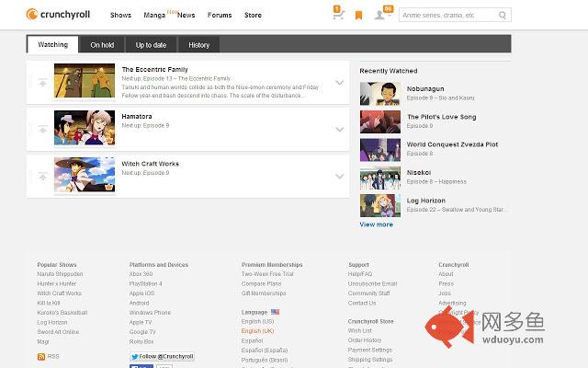Click The Eccentric Family title link
Image resolution: width=588 pixels, height=368 pixels.
[x=154, y=70]
